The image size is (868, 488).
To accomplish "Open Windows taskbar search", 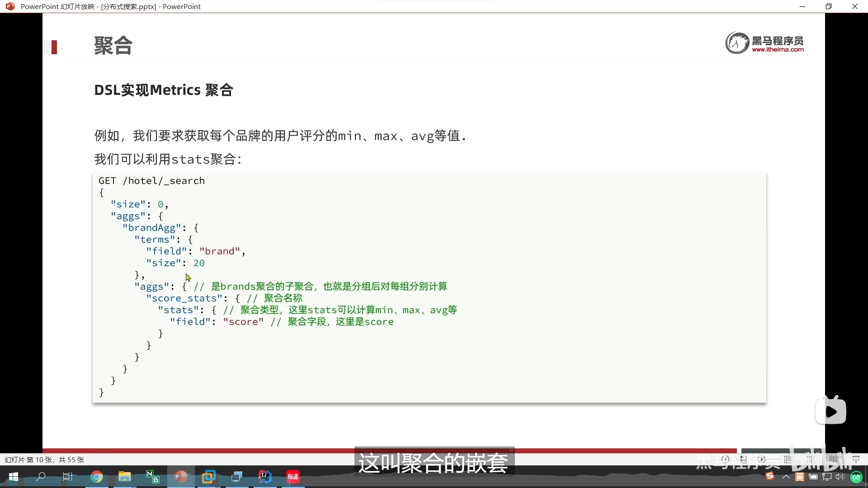I will tap(41, 477).
